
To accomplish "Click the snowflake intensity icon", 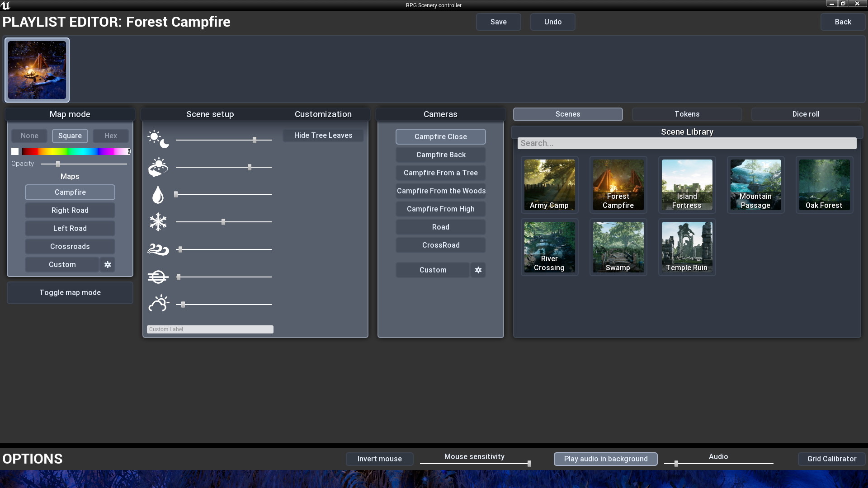I will tap(158, 222).
